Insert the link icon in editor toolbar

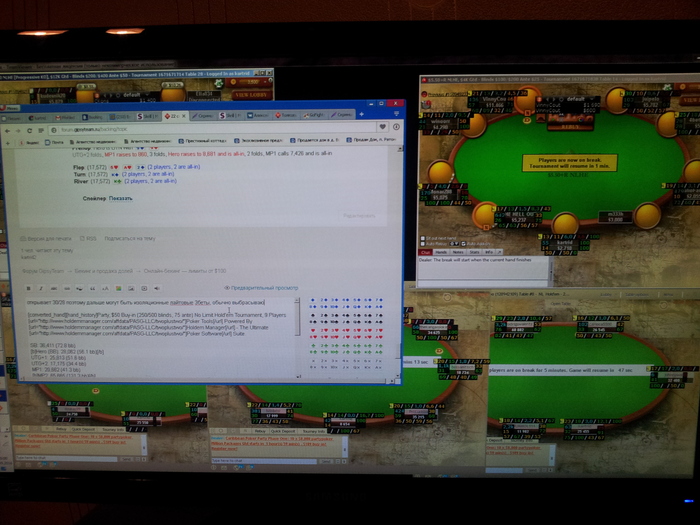coord(67,288)
